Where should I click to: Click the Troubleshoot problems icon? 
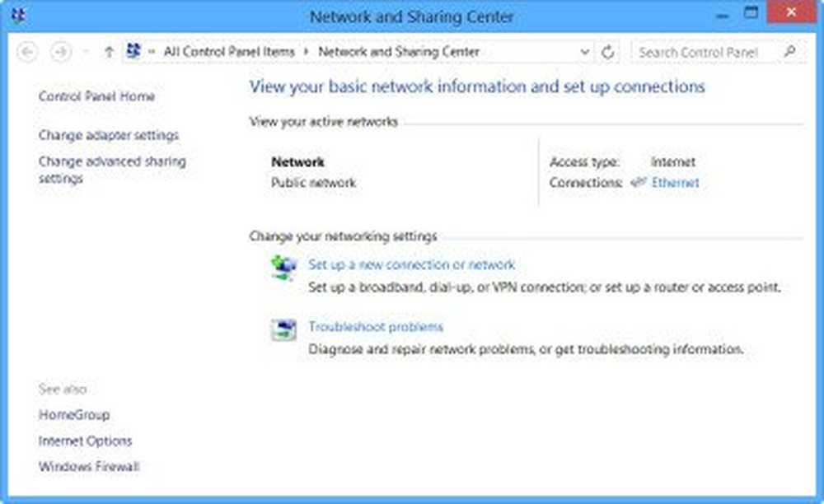283,329
